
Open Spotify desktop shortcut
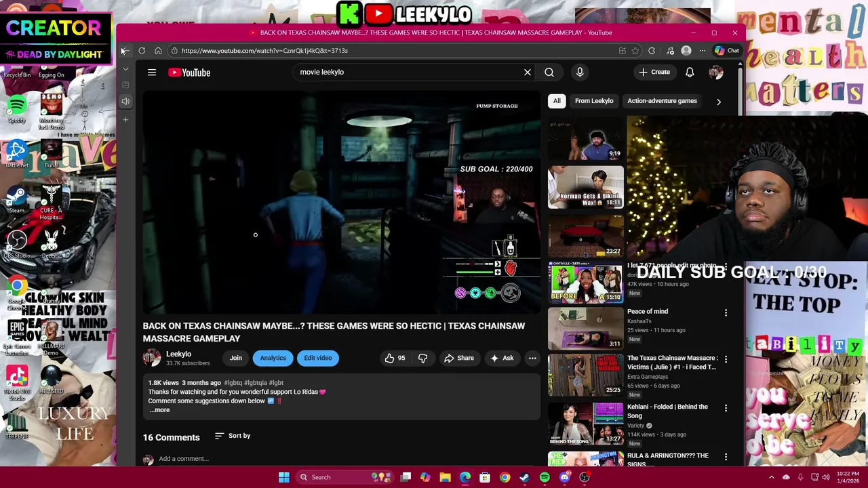[17, 110]
